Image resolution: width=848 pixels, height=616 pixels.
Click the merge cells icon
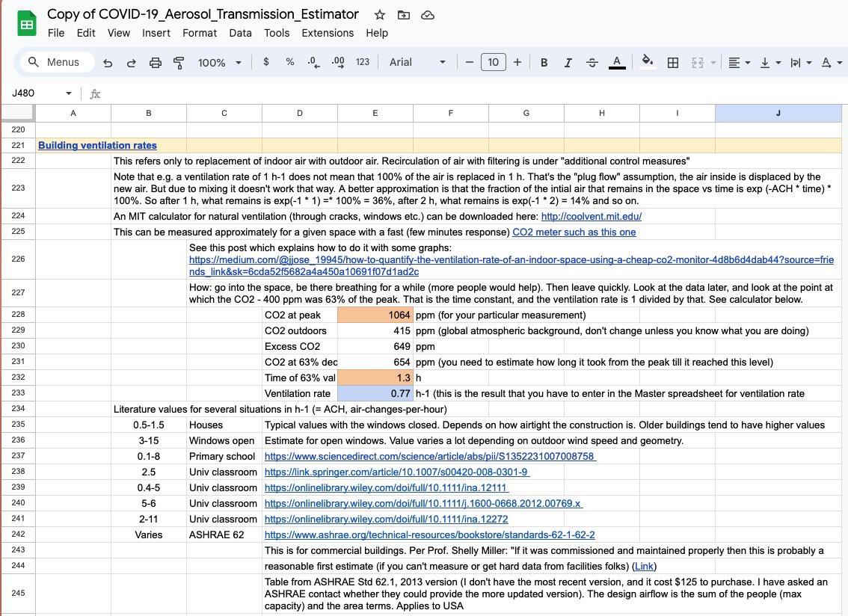click(698, 63)
